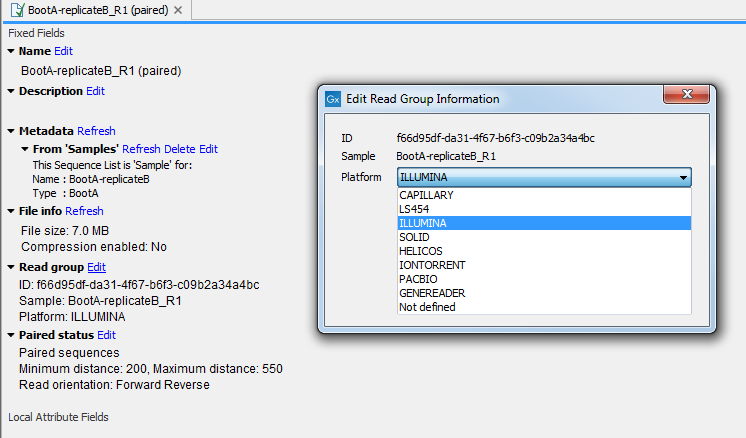Click the sequence list tab icon

(x=18, y=10)
